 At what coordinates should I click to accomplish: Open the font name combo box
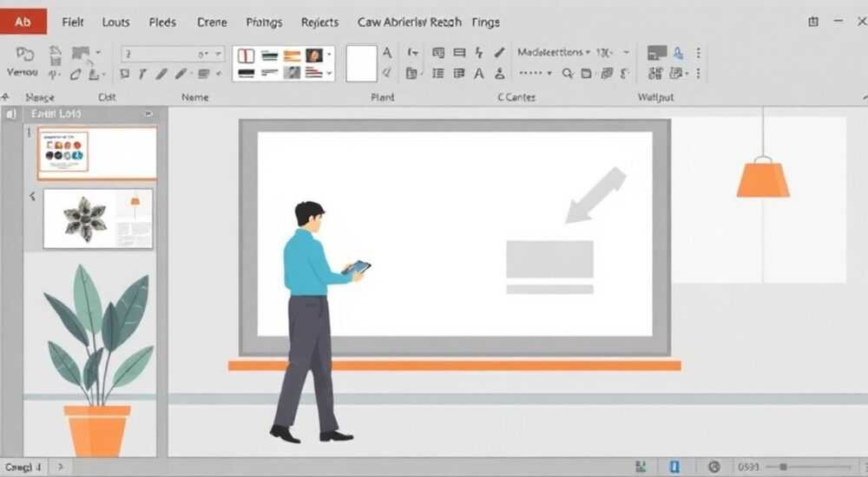click(173, 54)
